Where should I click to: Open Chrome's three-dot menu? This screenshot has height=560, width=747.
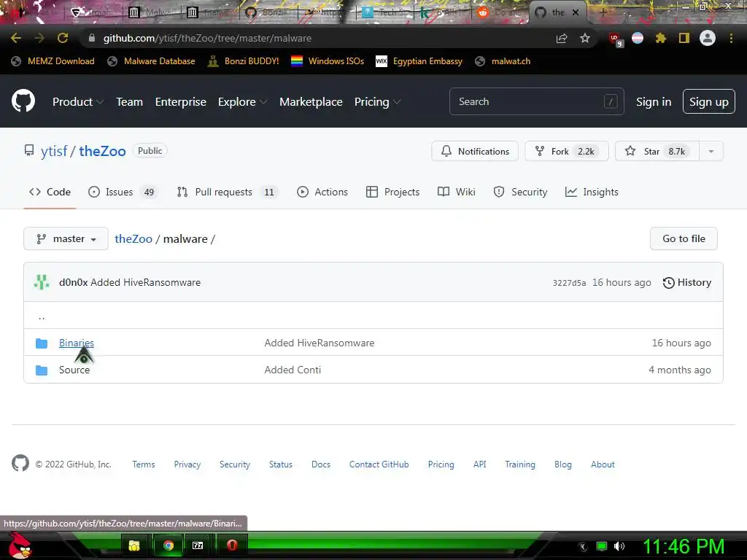pyautogui.click(x=731, y=38)
